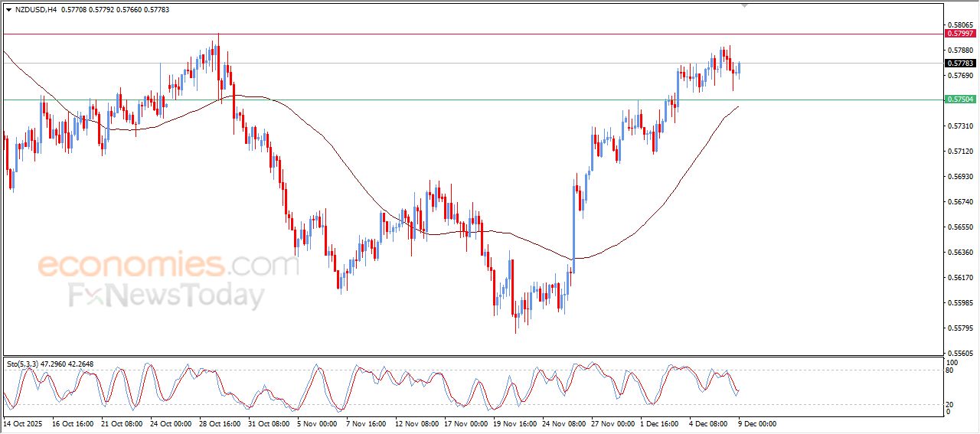This screenshot has width=980, height=434.
Task: Select the red 0.57997 resistance price tag
Action: (960, 34)
